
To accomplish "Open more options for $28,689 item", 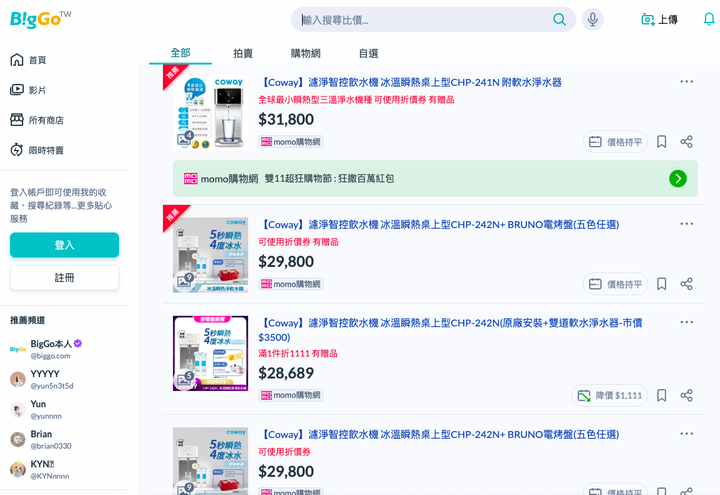I will click(x=686, y=322).
